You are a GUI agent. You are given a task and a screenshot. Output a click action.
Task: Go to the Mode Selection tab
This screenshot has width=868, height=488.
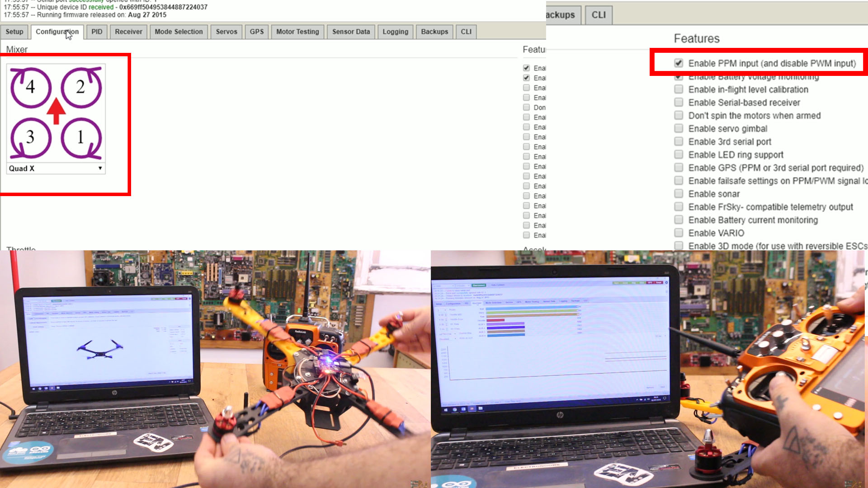[179, 32]
